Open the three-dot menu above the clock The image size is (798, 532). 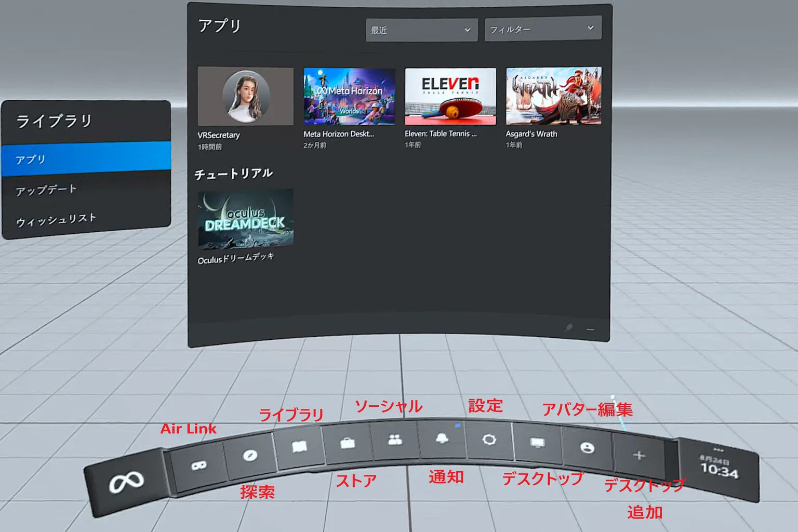pos(719,449)
